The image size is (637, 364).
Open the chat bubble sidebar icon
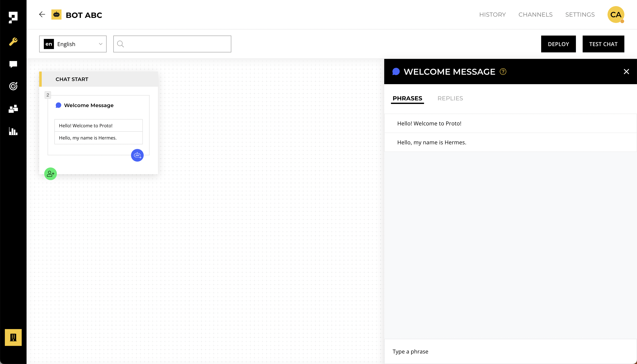(x=13, y=64)
